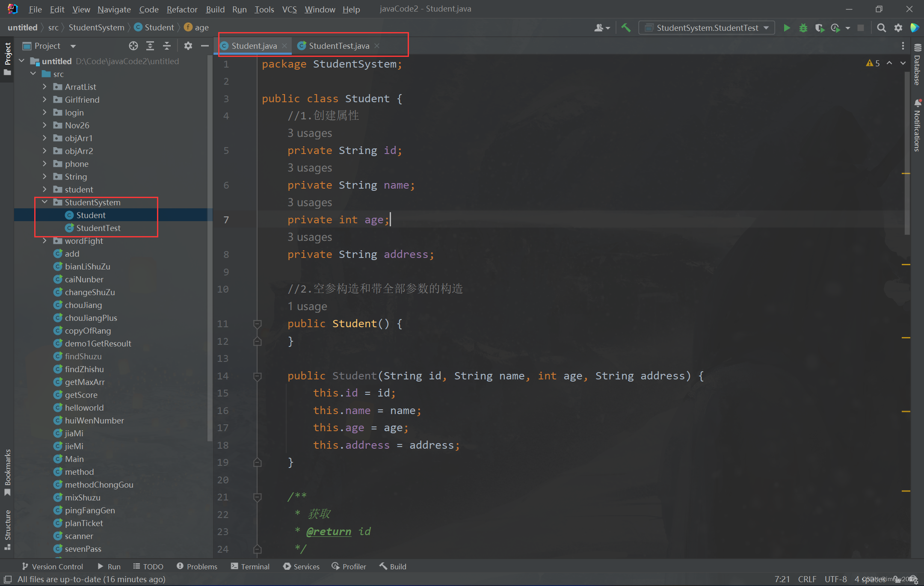Viewport: 924px width, 586px height.
Task: Hide the Project tool window panel
Action: 205,46
